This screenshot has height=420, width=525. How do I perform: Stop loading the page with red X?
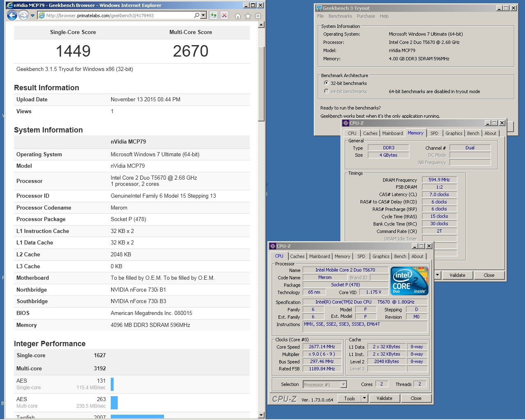click(224, 16)
